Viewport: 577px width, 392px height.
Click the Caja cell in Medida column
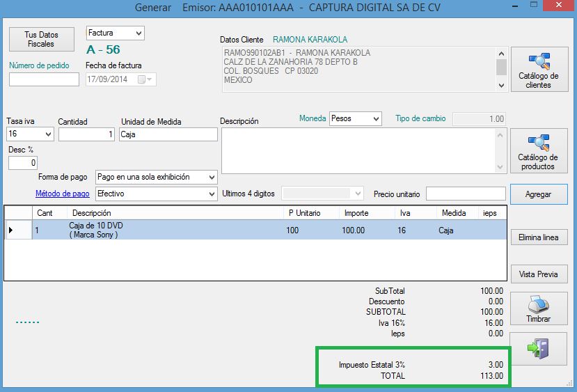457,230
